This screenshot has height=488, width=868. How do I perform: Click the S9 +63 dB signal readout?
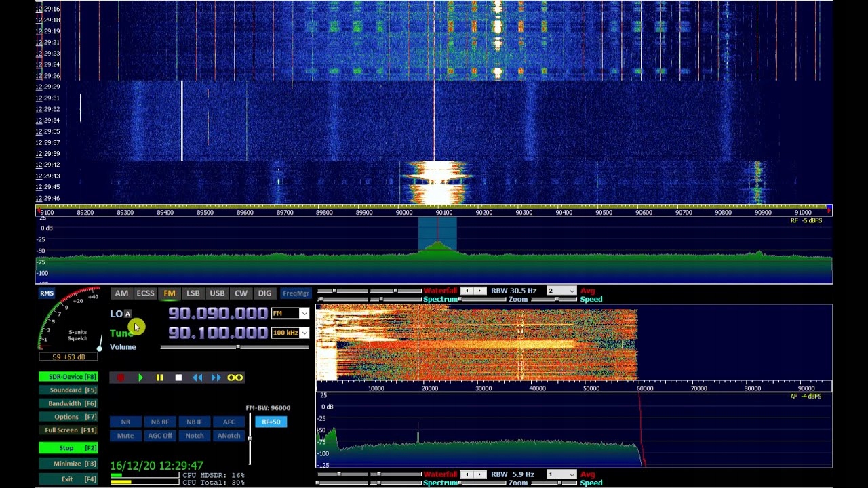(x=68, y=357)
